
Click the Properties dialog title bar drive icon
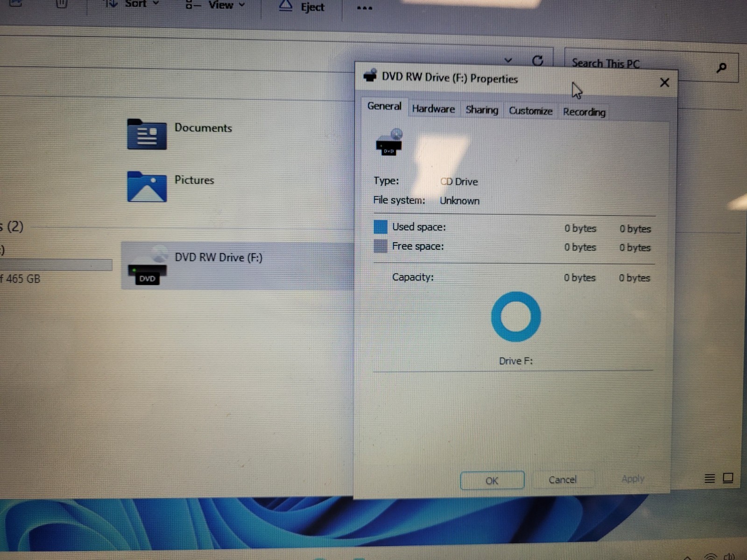coord(370,76)
